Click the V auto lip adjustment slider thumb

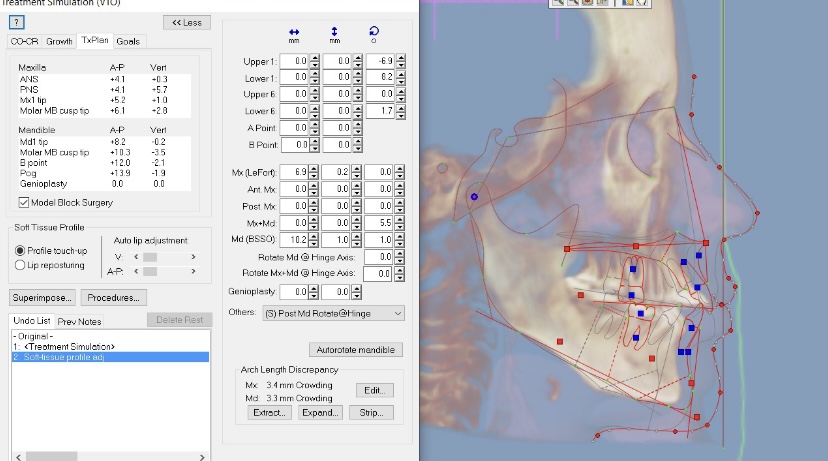[x=150, y=257]
